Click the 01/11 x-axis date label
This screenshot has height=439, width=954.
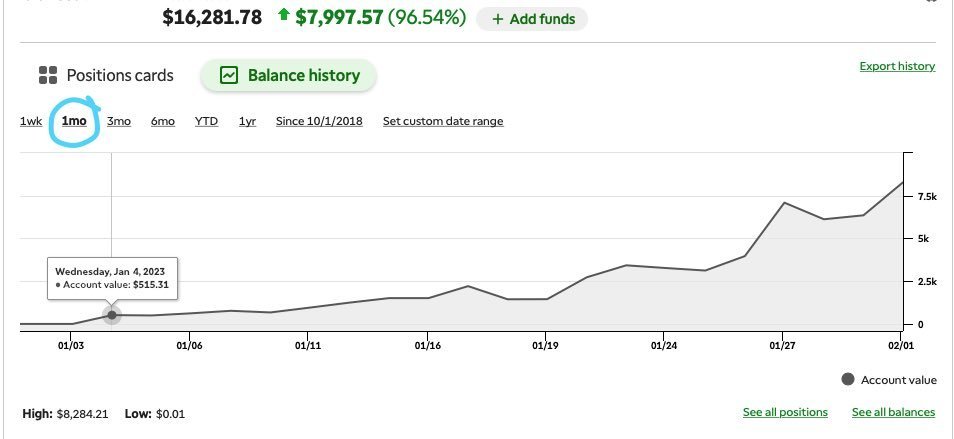click(x=307, y=345)
